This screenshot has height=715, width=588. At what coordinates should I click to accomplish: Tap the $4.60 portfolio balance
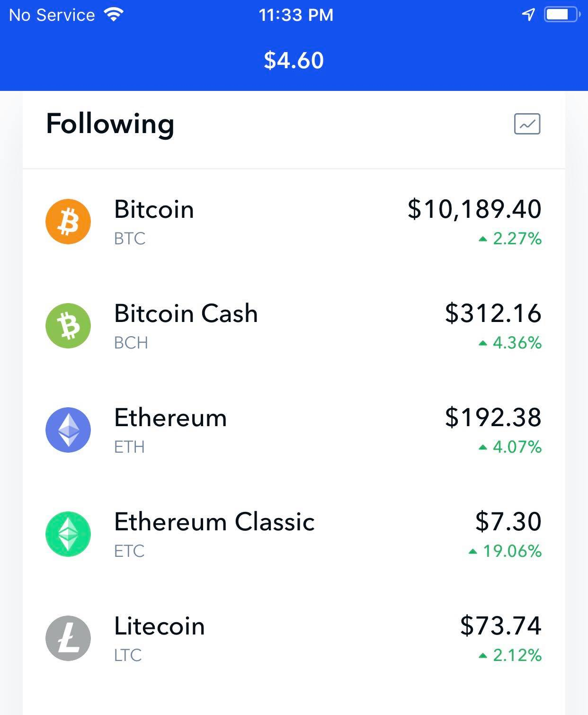tap(294, 61)
